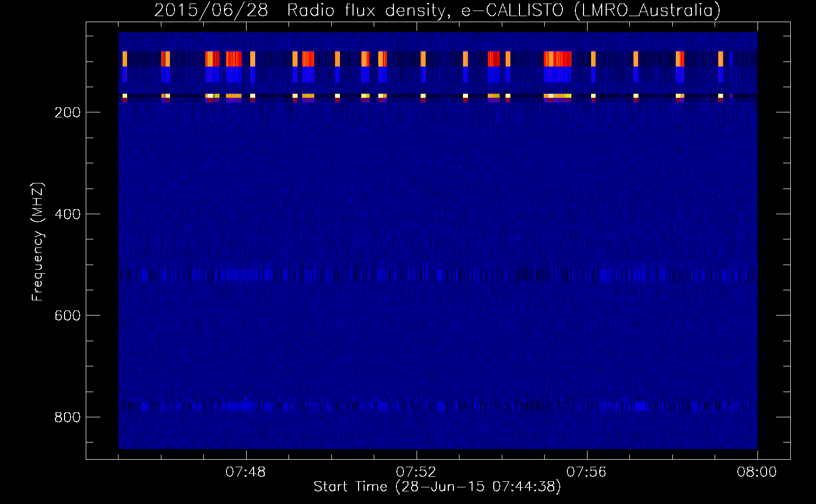The width and height of the screenshot is (816, 504).
Task: Click the 07:56 time tick label
Action: click(x=587, y=472)
